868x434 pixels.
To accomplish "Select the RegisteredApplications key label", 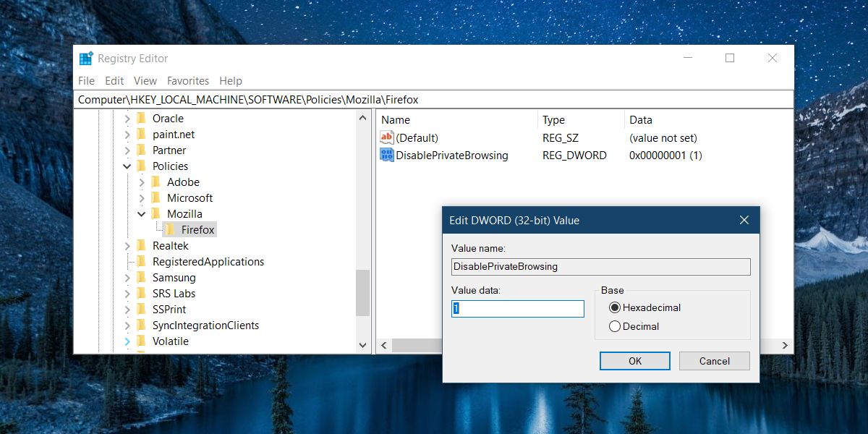I will tap(208, 262).
